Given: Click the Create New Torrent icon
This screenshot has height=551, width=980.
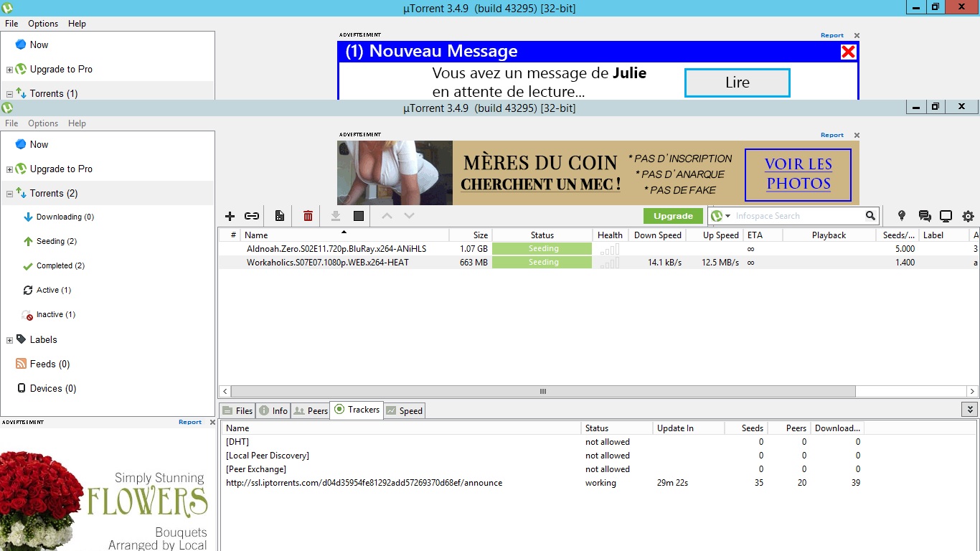Looking at the screenshot, I should coord(280,216).
